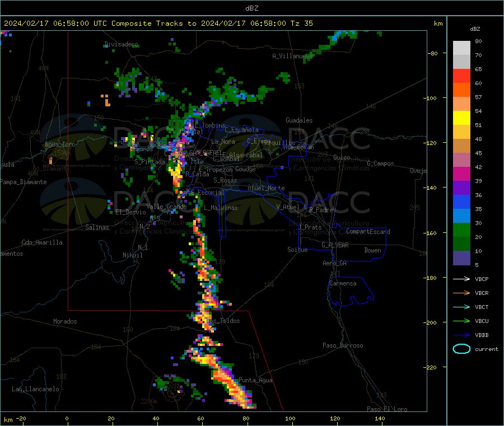Click the Guadales map label
504x426 pixels.
click(x=299, y=120)
